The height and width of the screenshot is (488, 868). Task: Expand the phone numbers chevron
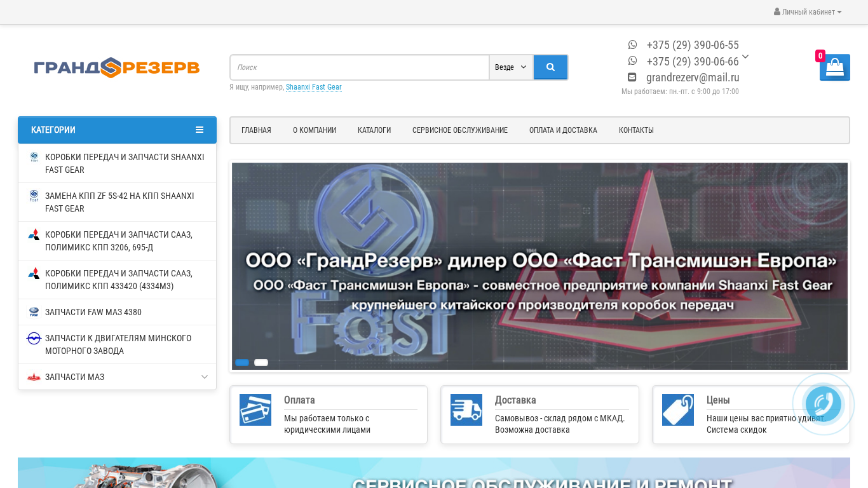pyautogui.click(x=745, y=57)
